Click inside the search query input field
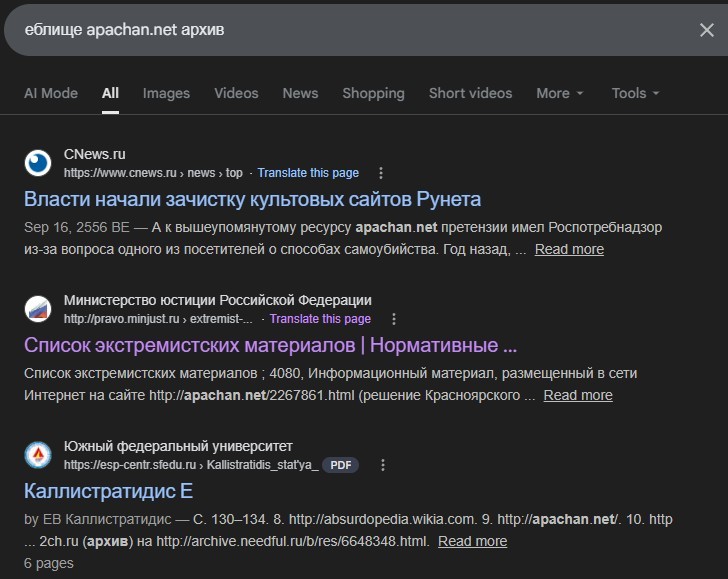728x579 pixels. coord(340,30)
